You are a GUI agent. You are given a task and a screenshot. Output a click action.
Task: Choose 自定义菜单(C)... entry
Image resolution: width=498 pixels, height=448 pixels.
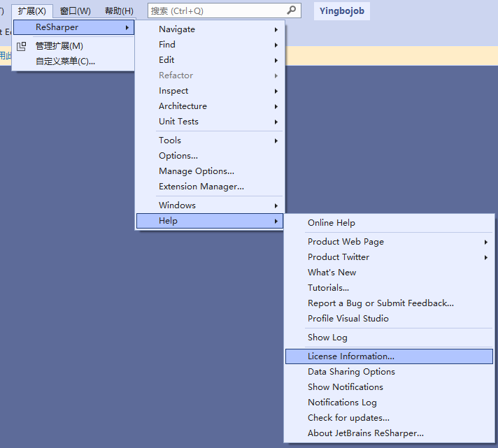(73, 62)
